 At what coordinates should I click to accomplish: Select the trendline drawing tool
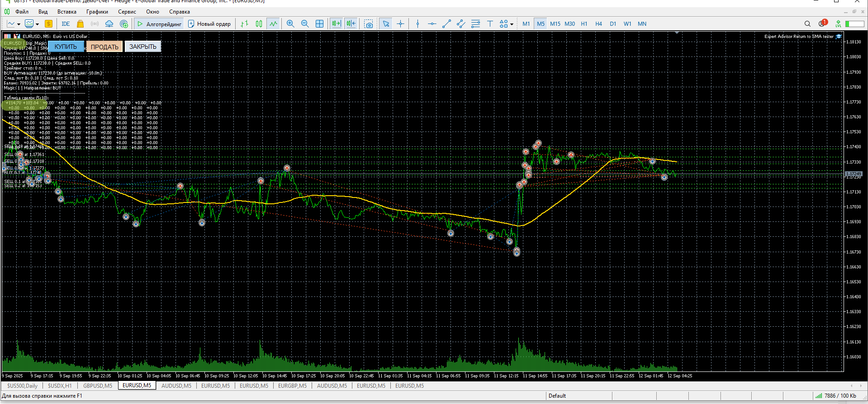tap(446, 24)
